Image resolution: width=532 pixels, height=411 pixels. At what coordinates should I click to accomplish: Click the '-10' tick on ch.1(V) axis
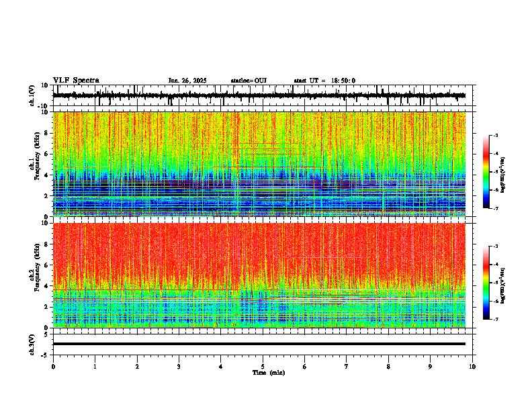[x=44, y=107]
